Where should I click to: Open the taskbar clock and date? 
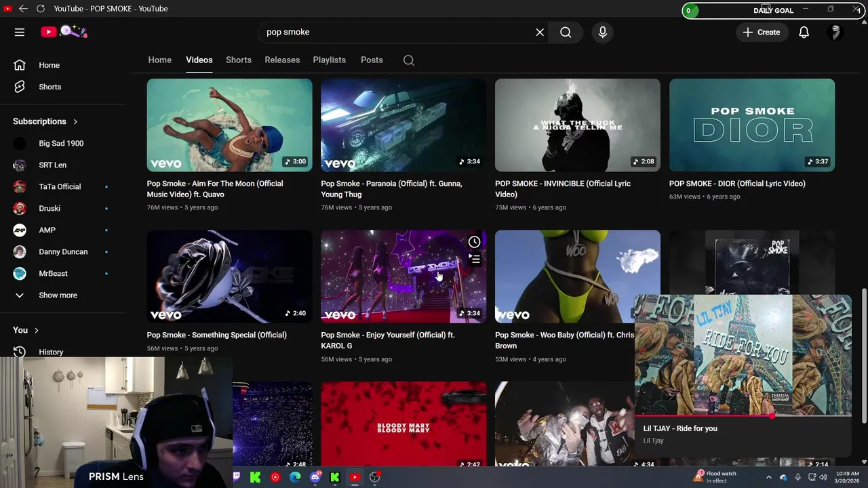coord(846,477)
